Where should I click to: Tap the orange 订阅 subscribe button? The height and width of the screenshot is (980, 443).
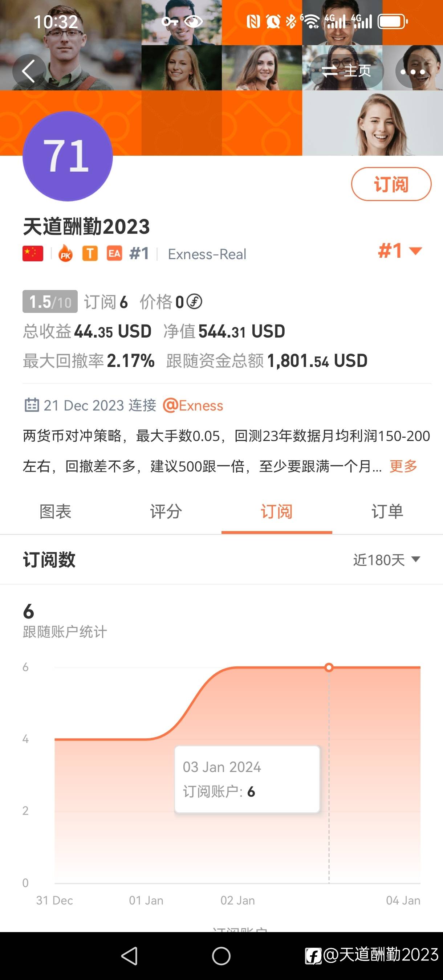click(x=391, y=184)
